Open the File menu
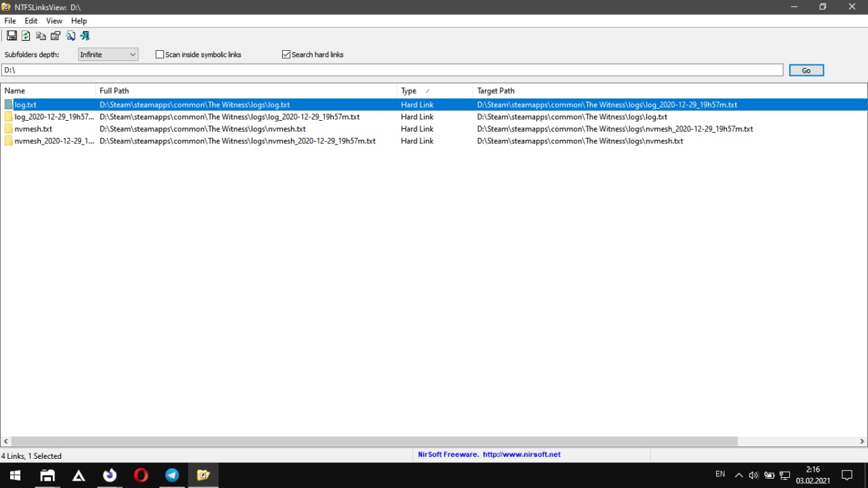 coord(10,21)
